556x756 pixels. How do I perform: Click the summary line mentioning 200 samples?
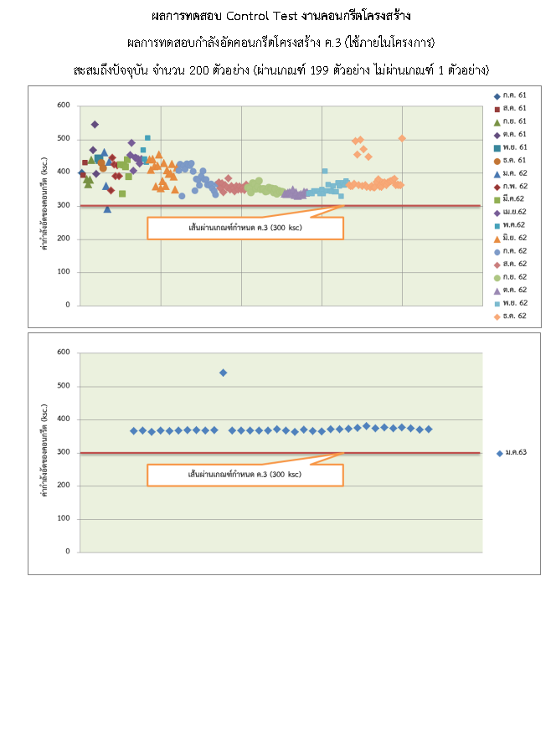(x=281, y=69)
